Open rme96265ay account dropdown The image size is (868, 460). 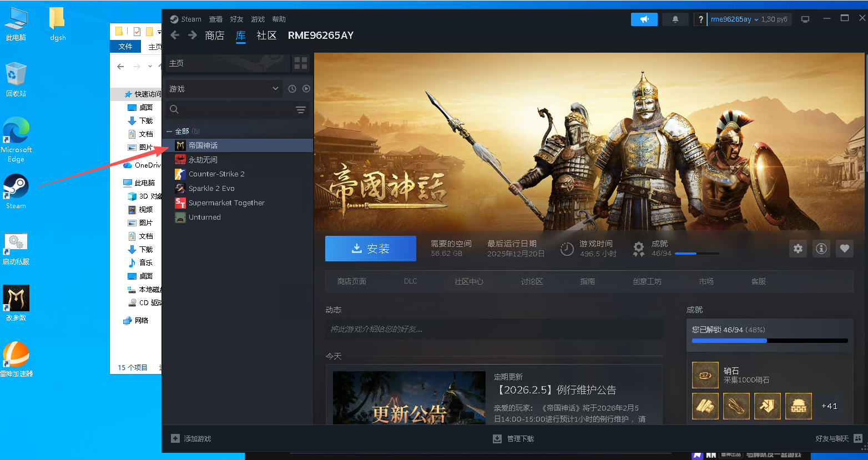734,19
